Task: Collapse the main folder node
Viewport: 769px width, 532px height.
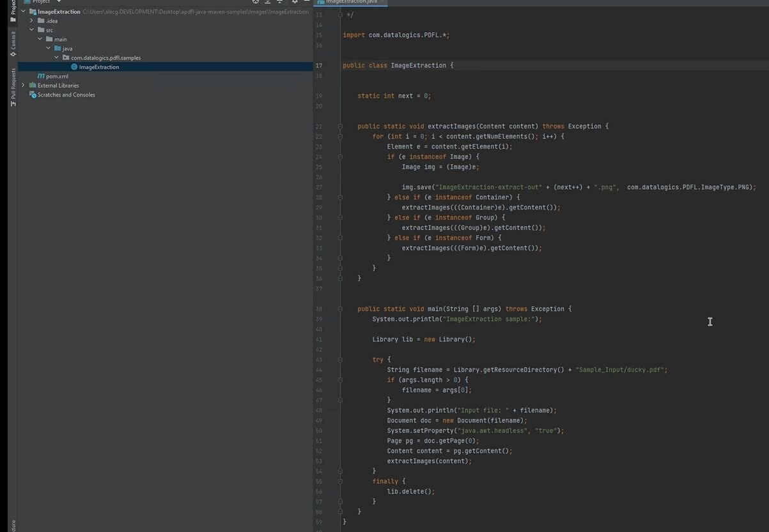Action: pos(40,39)
